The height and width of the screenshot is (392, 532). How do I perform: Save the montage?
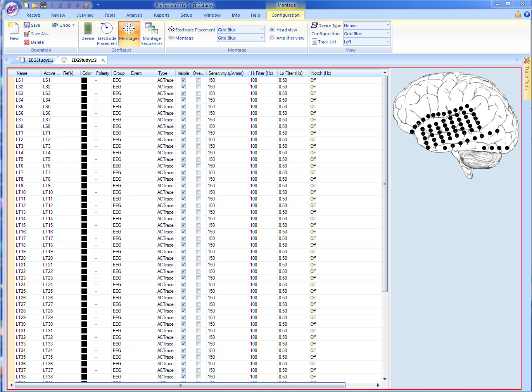[x=35, y=25]
